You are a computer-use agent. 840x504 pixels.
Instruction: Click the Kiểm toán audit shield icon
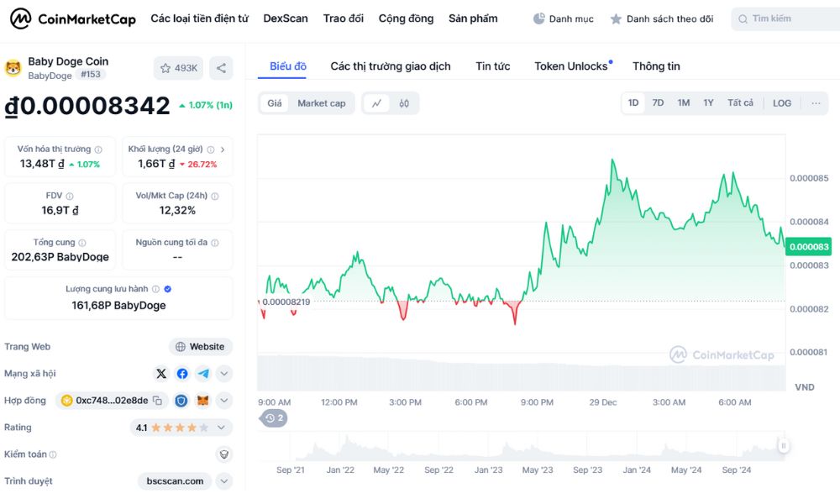coord(224,454)
